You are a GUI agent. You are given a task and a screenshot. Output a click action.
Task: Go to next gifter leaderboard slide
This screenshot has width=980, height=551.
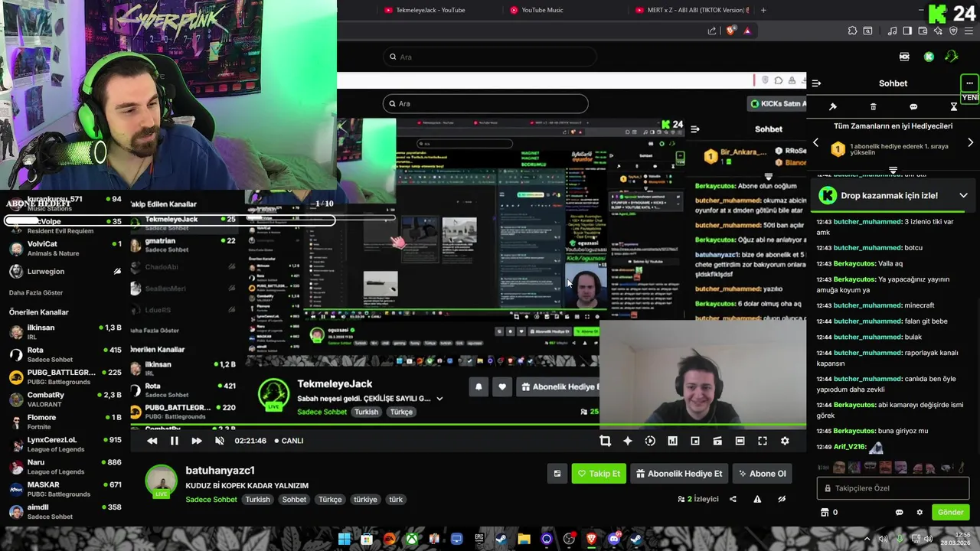click(970, 143)
